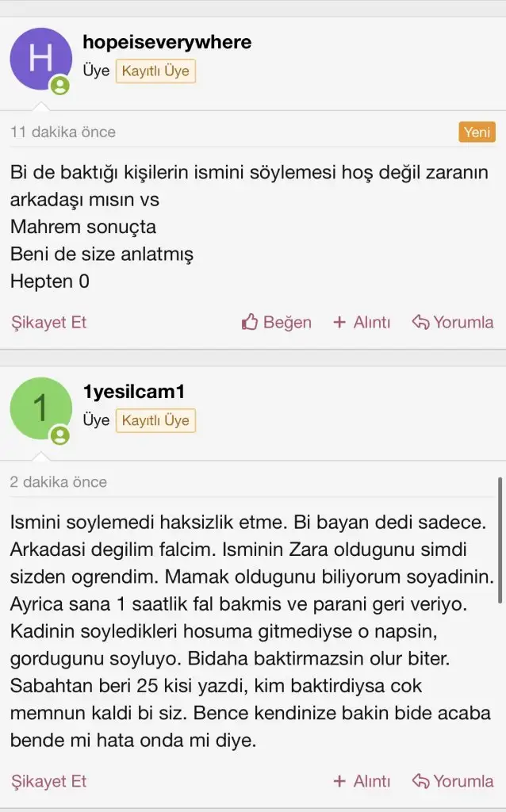Open hopeiseverywhere username profile link
506x812 pixels.
coord(167,43)
